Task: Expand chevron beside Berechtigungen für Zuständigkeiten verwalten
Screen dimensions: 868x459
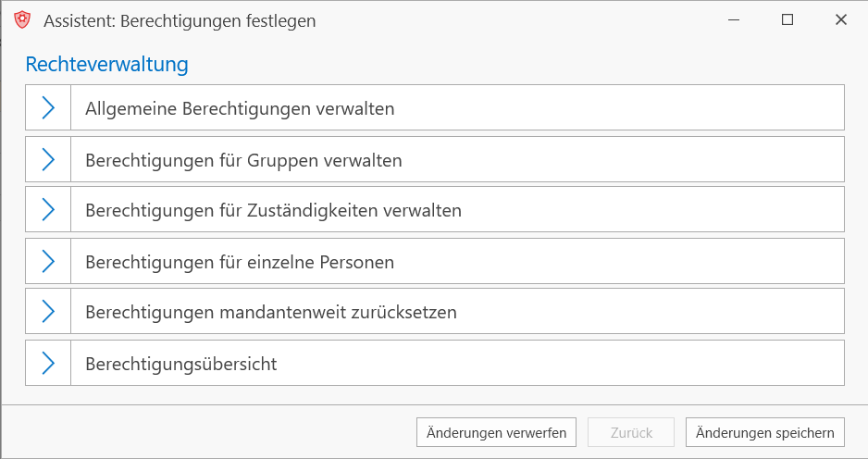Action: (x=48, y=209)
